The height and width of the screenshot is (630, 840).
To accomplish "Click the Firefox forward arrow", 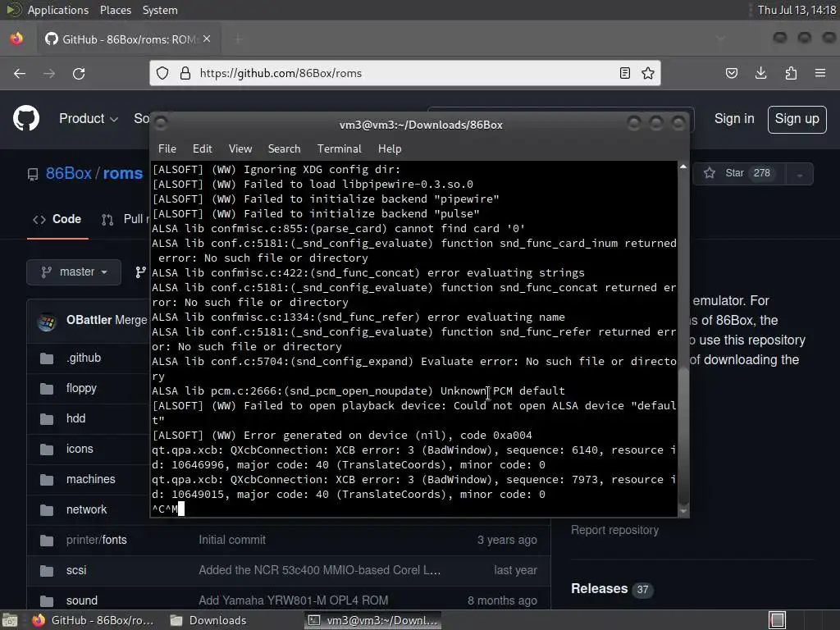I will 48,73.
